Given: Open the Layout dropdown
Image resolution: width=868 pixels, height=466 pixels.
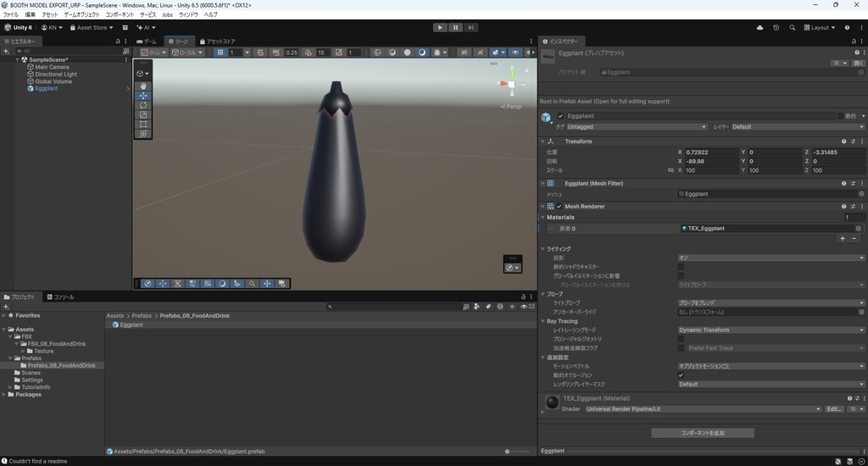Looking at the screenshot, I should click(820, 27).
